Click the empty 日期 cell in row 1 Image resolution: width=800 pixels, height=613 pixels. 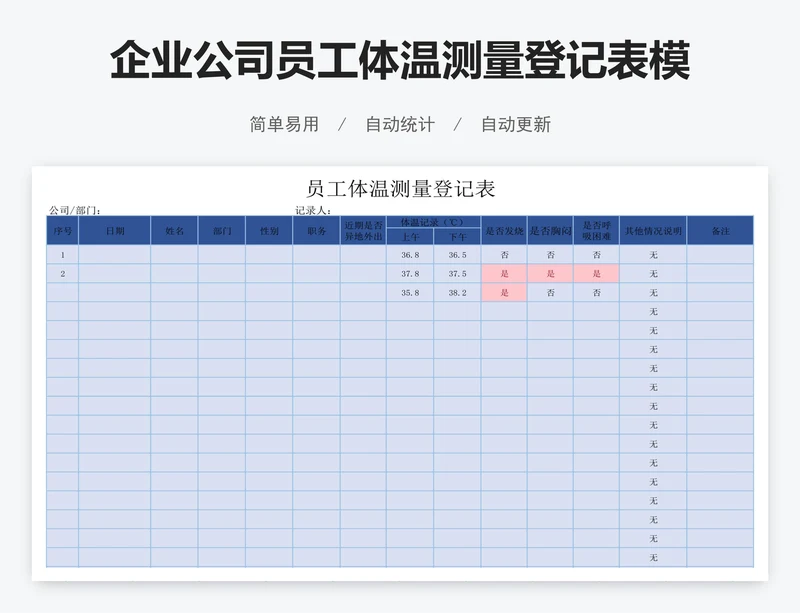click(115, 255)
